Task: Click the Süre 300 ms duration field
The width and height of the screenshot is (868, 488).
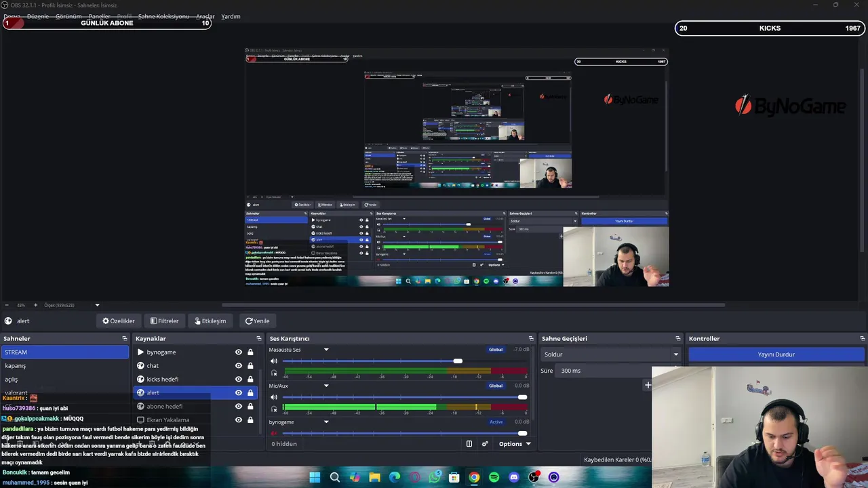Action: (x=604, y=371)
